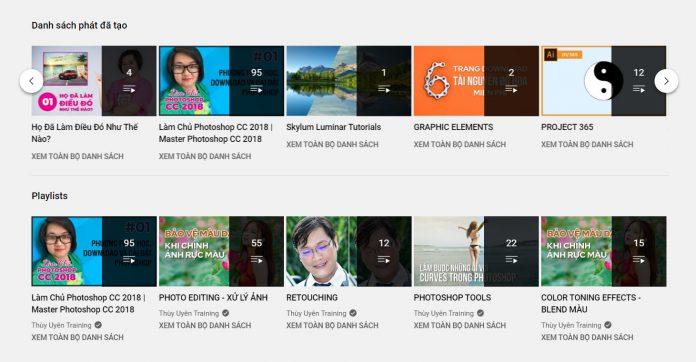
Task: Click verified badge under RETOUCHING playlist
Action: click(353, 313)
